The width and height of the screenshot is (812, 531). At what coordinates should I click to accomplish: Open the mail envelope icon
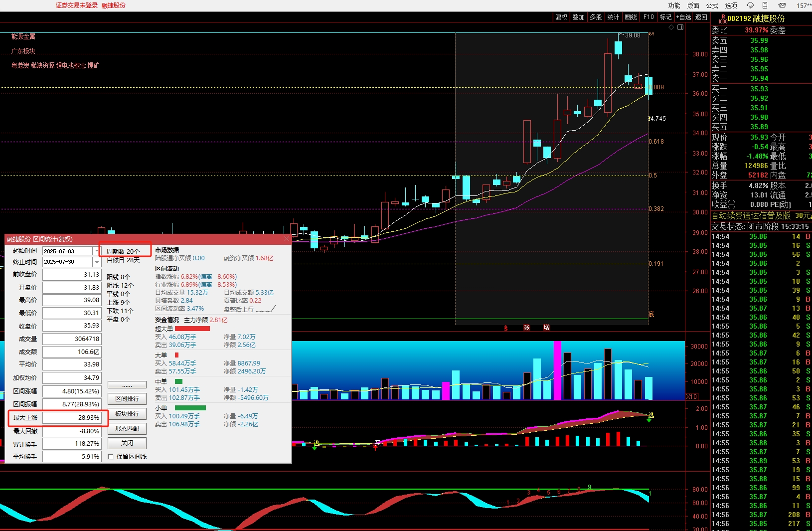coord(782,5)
